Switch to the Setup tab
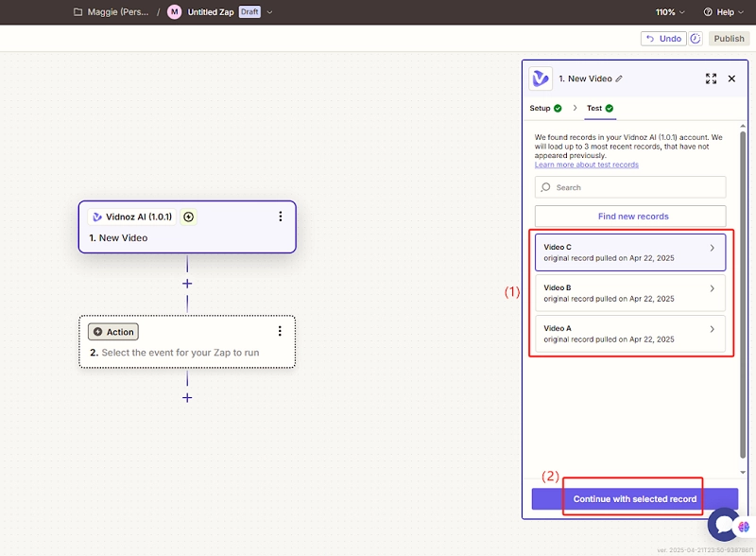This screenshot has height=556, width=756. pos(540,109)
